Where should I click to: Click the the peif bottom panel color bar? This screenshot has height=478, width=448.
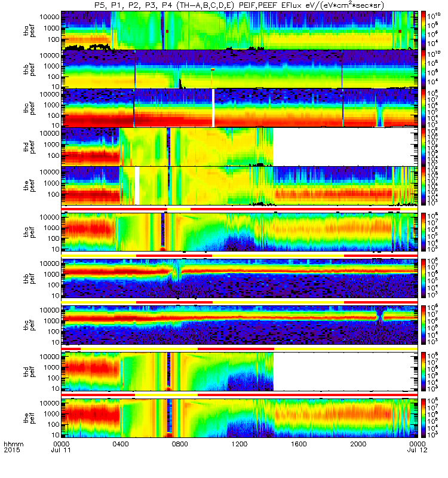(424, 419)
